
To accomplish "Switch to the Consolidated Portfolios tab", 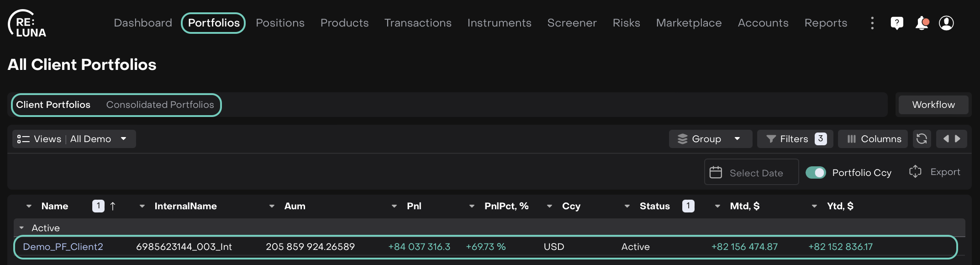I will [x=160, y=105].
